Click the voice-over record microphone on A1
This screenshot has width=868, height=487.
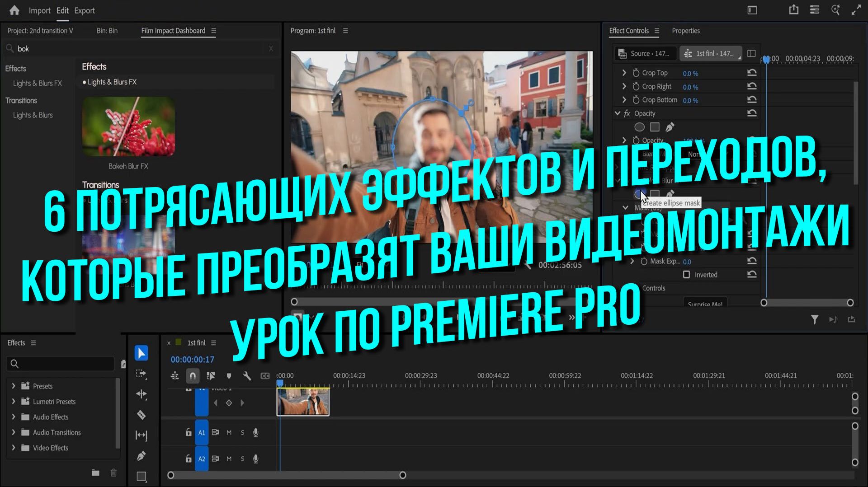point(255,432)
